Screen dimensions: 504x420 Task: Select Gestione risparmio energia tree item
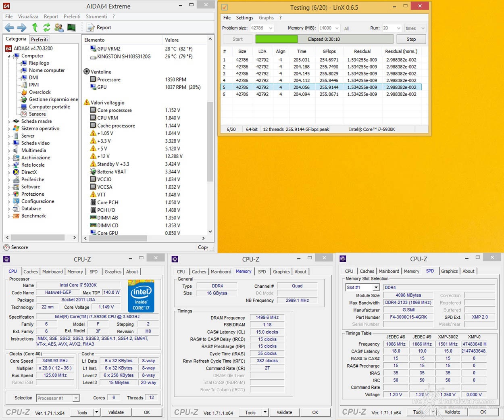click(53, 99)
